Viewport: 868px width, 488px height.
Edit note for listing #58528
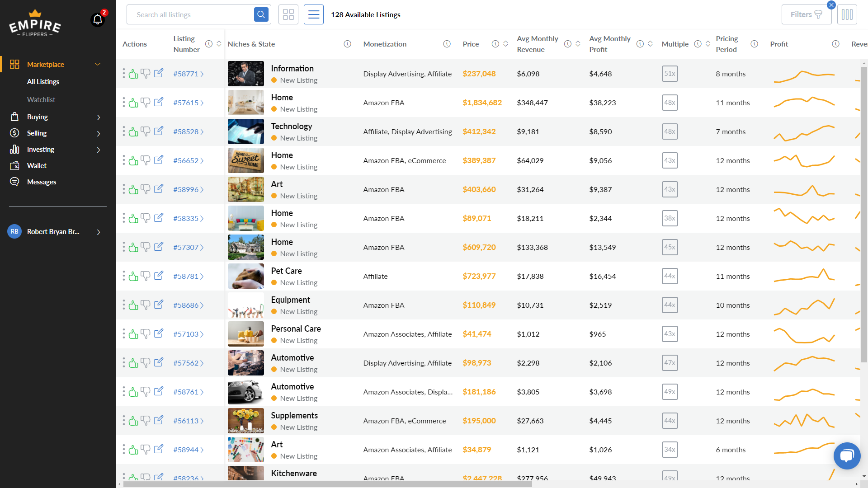click(x=159, y=131)
